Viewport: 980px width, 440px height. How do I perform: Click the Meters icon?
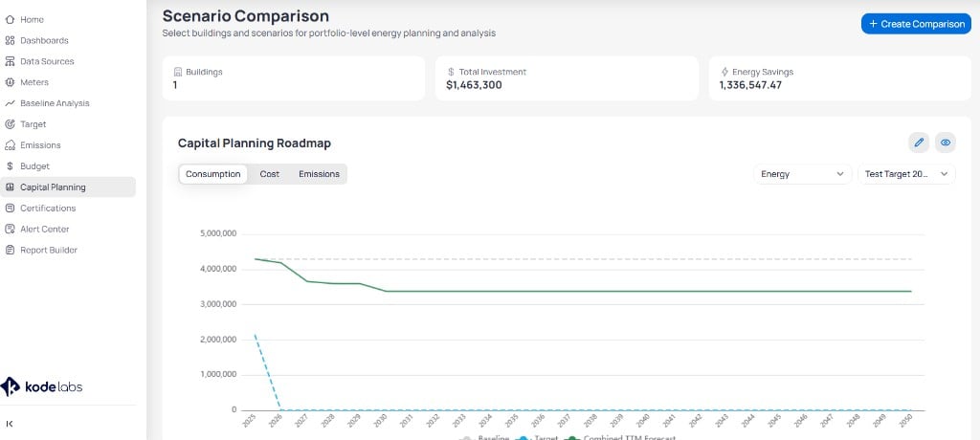(x=10, y=82)
